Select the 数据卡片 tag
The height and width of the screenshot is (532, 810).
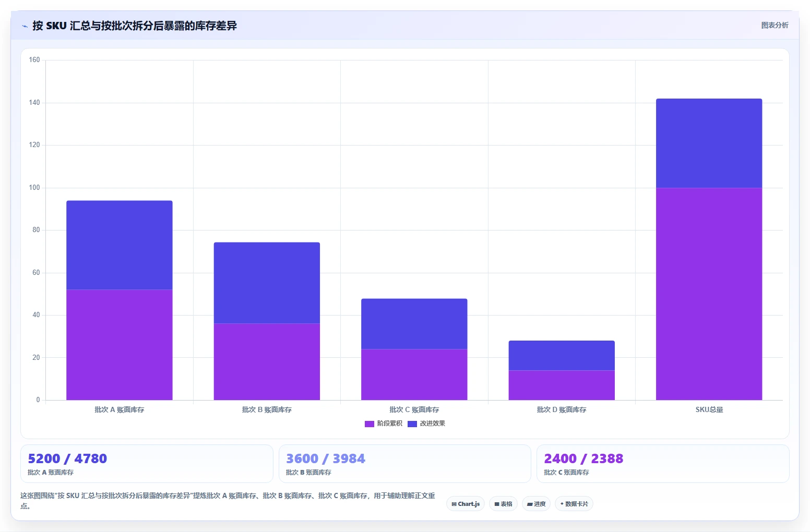574,504
